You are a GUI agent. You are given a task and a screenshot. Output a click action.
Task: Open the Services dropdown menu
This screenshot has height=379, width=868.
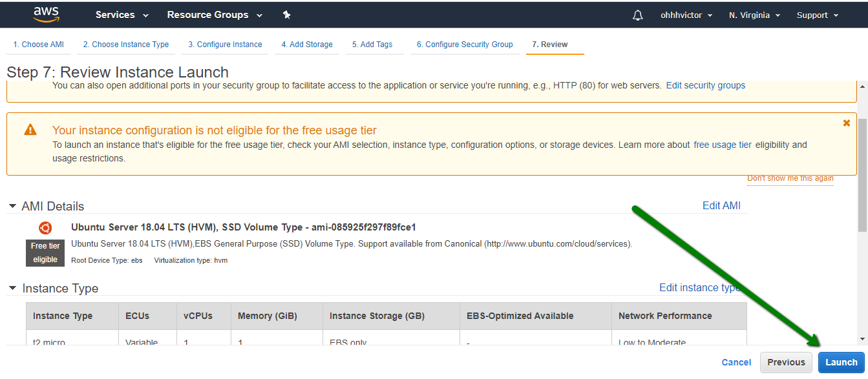[x=122, y=15]
